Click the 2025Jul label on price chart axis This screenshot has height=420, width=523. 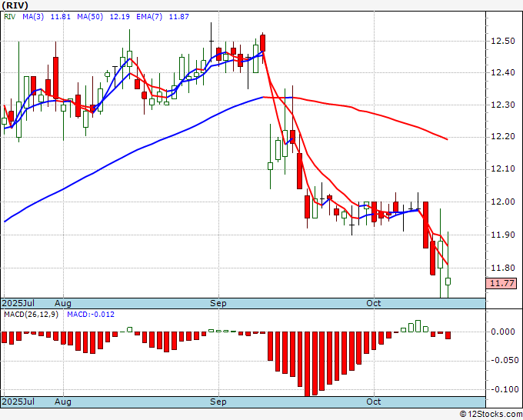tap(18, 303)
